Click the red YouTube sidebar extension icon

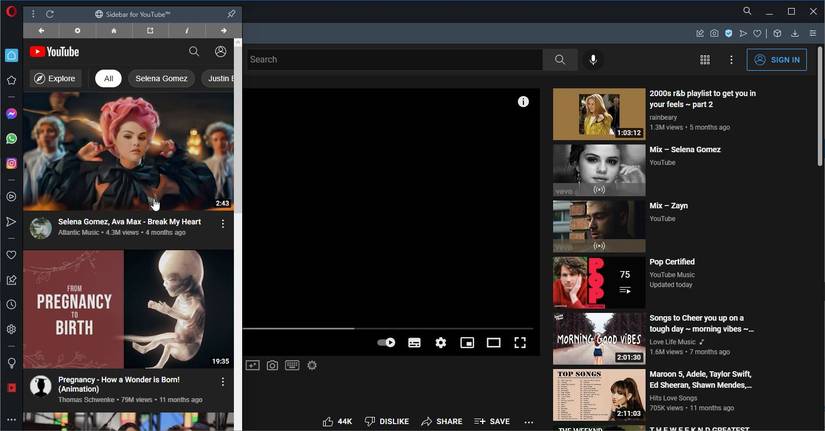[x=11, y=388]
